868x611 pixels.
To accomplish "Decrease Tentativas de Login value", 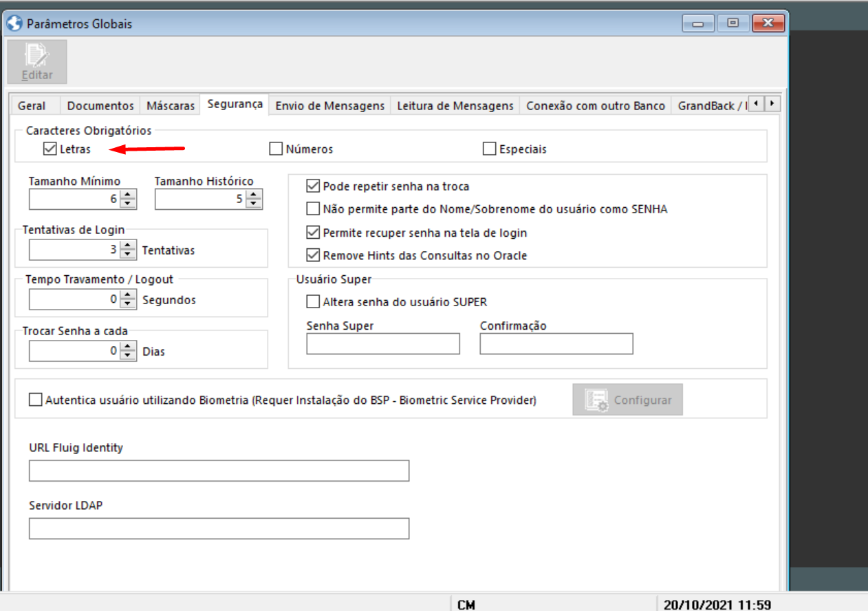I will (128, 255).
